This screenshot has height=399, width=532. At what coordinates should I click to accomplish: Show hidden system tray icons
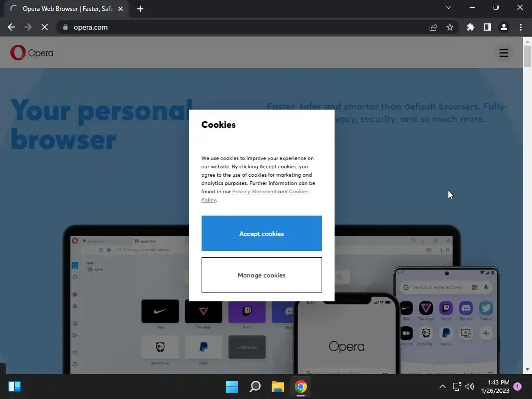click(443, 387)
